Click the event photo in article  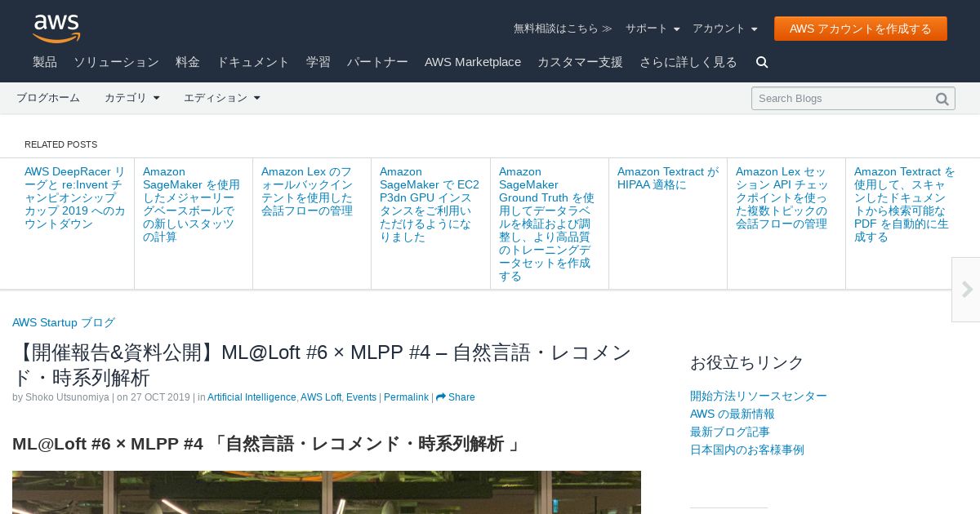327,493
